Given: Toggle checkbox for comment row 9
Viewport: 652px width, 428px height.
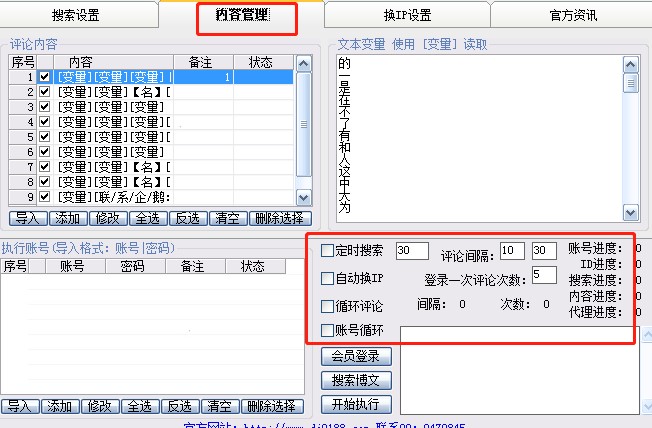Looking at the screenshot, I should (44, 196).
